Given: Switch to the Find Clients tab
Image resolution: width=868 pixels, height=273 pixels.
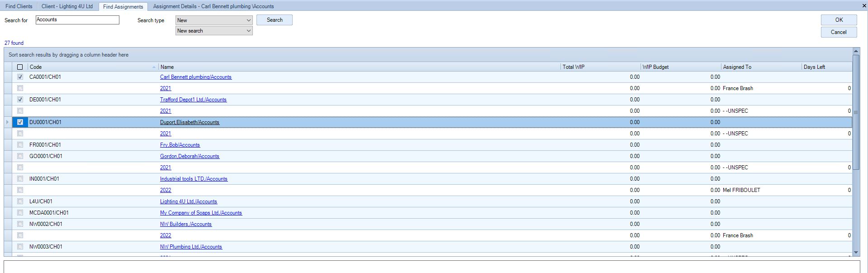Looking at the screenshot, I should (19, 6).
